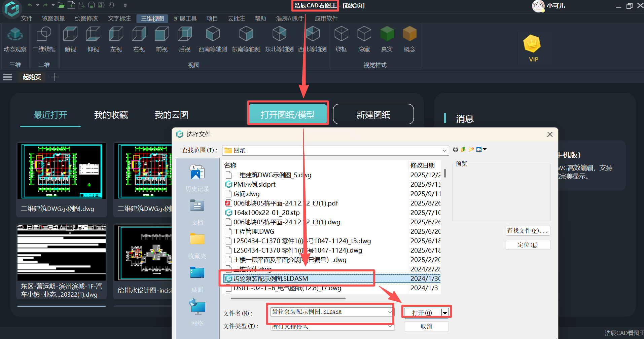Switch to 俯视 top view

70,40
